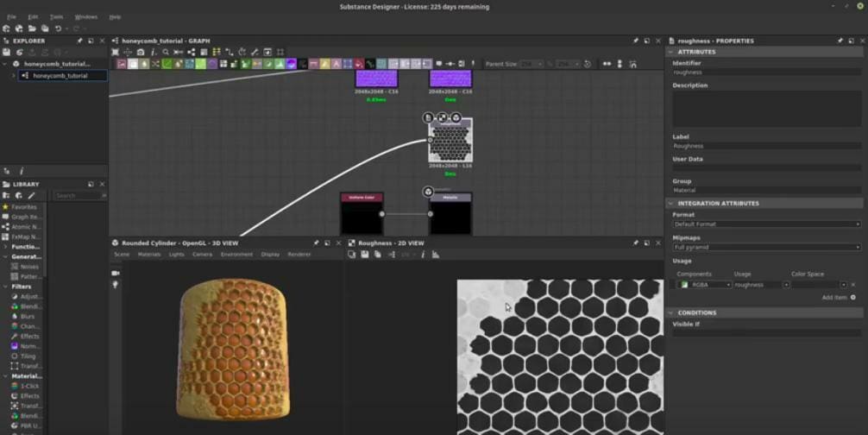
Task: Open the Display menu in 3D view
Action: [x=270, y=255]
